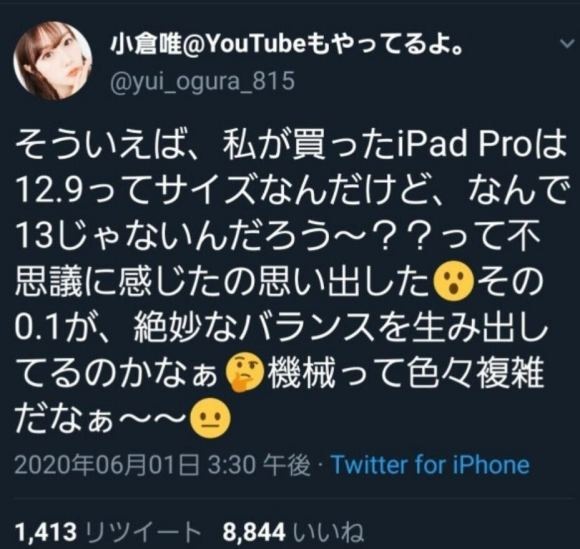
Task: Click the 3:30 午後 time text
Action: tap(259, 465)
